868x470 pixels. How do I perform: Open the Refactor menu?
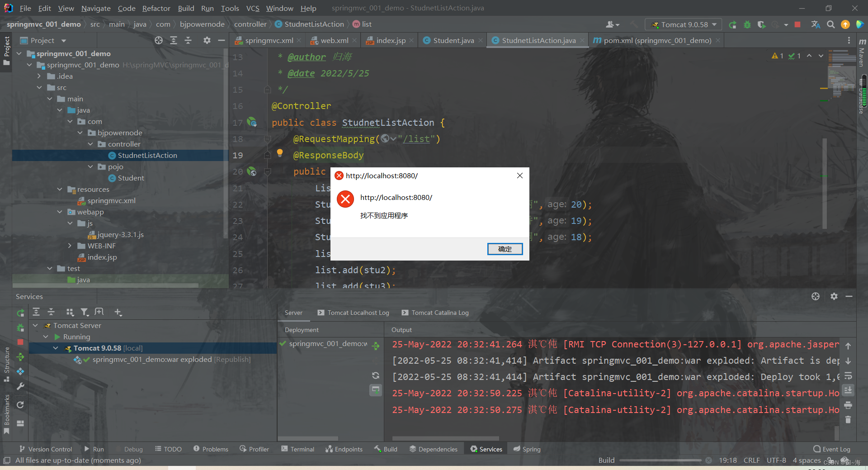pyautogui.click(x=156, y=8)
